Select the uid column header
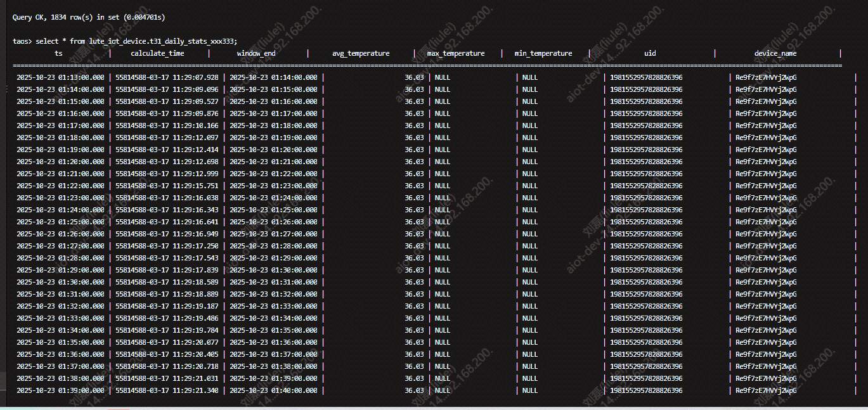The width and height of the screenshot is (868, 410). (x=650, y=54)
